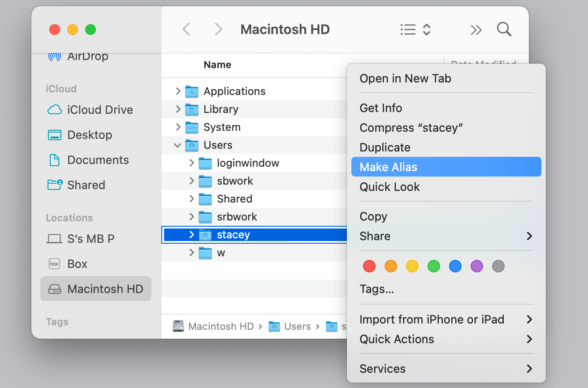Screen dimensions: 588x388
Task: Click the Applications folder icon
Action: tap(192, 91)
